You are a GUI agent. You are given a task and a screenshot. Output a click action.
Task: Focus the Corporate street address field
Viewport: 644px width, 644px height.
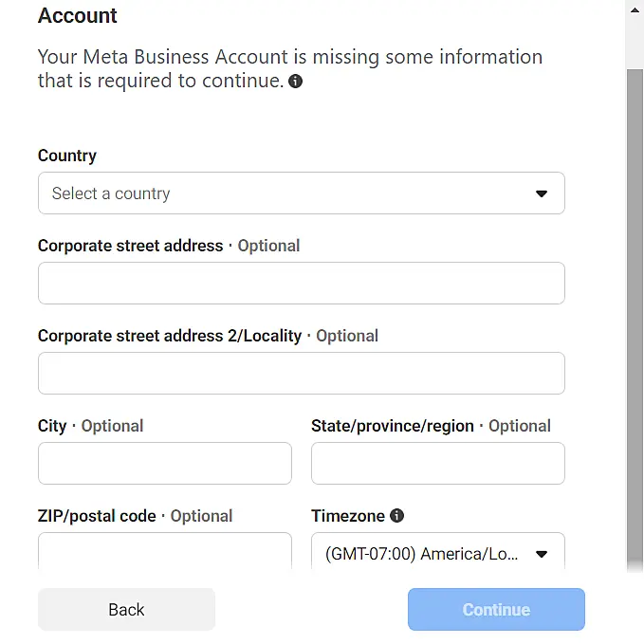301,284
